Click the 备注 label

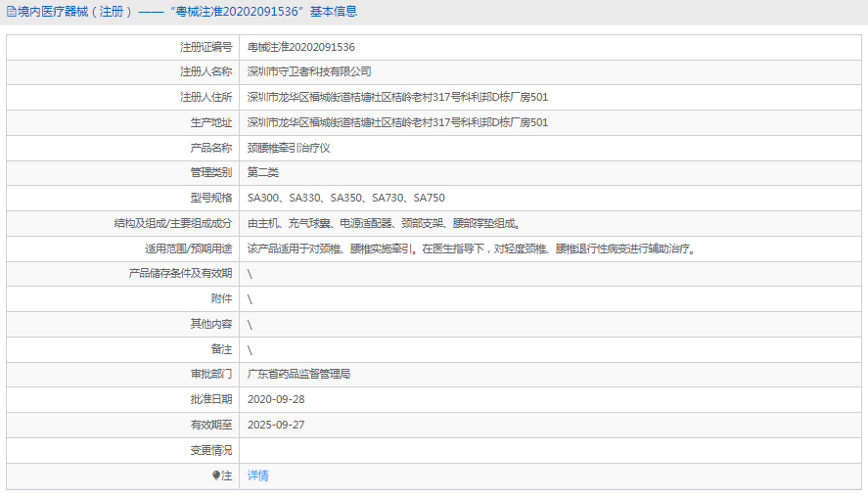pyautogui.click(x=221, y=349)
